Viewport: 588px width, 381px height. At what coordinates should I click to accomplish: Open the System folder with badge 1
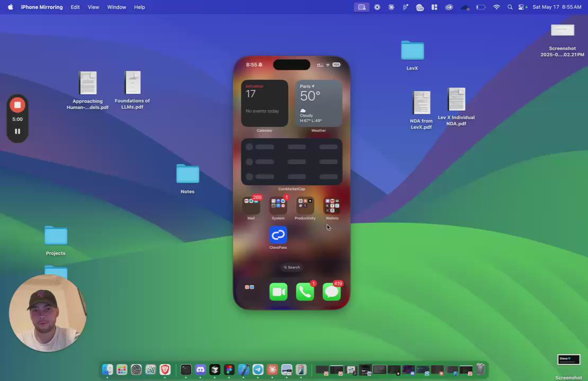point(278,206)
